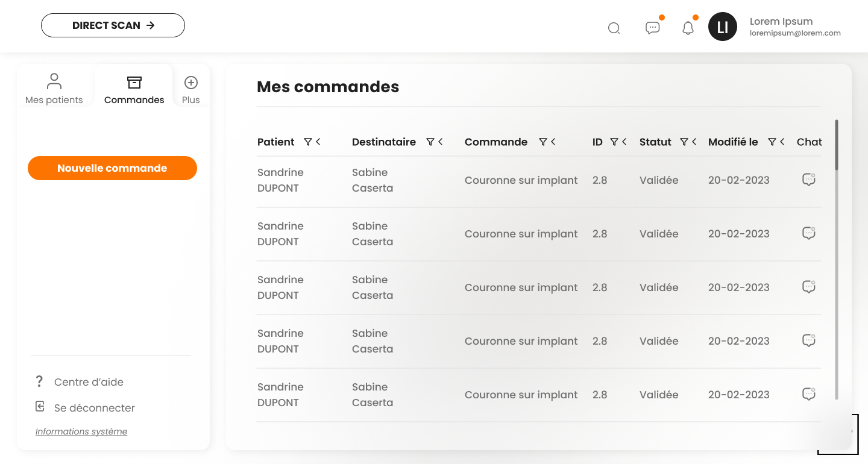Open the messages chat bubble in header
The width and height of the screenshot is (868, 464).
pos(652,28)
